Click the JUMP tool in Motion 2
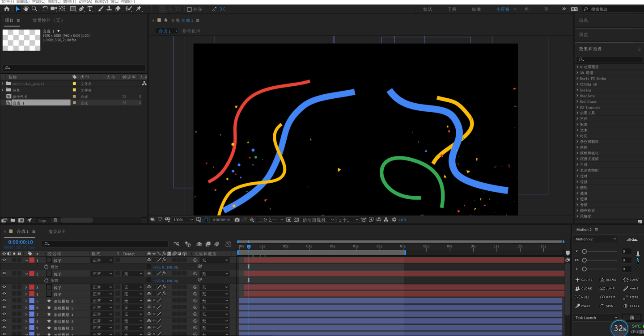Viewport: 644px width, 336px height. tap(608, 289)
